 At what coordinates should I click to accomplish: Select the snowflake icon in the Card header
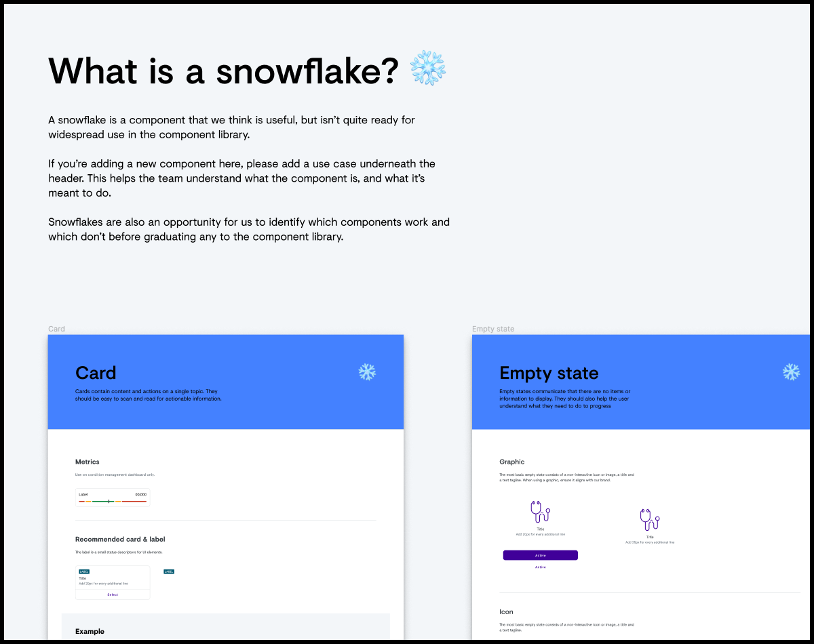pos(367,371)
